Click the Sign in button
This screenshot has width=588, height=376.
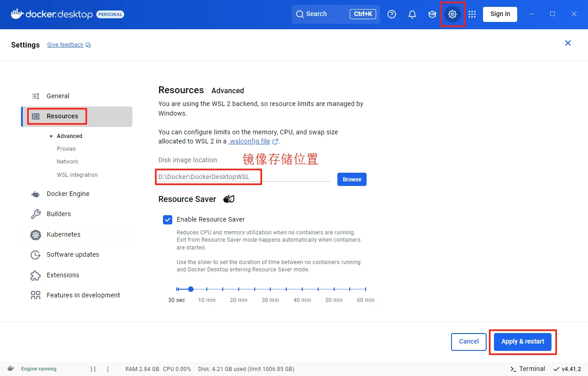click(500, 14)
